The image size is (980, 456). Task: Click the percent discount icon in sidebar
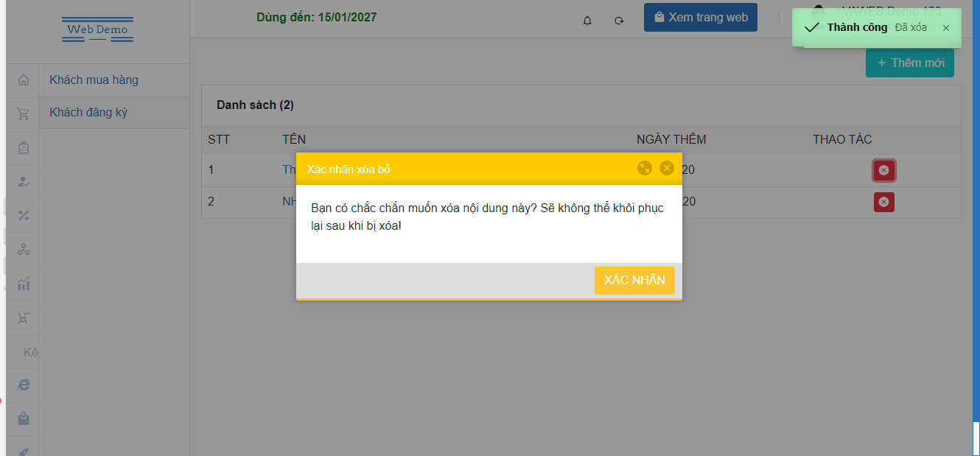(x=24, y=216)
